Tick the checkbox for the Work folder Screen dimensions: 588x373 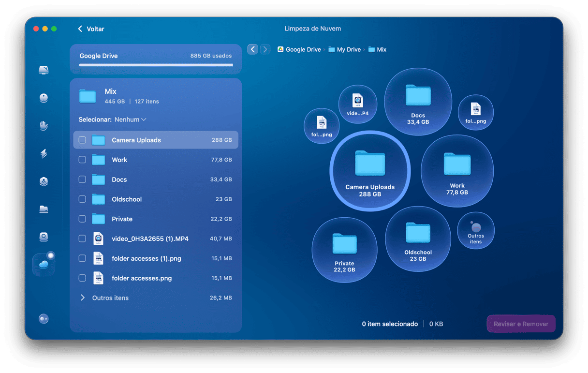tap(82, 160)
